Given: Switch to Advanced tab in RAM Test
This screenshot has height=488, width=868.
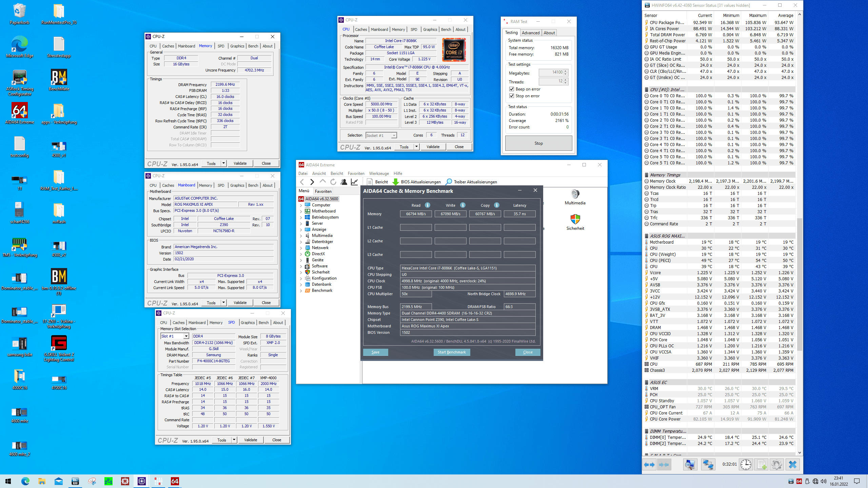Looking at the screenshot, I should (530, 33).
